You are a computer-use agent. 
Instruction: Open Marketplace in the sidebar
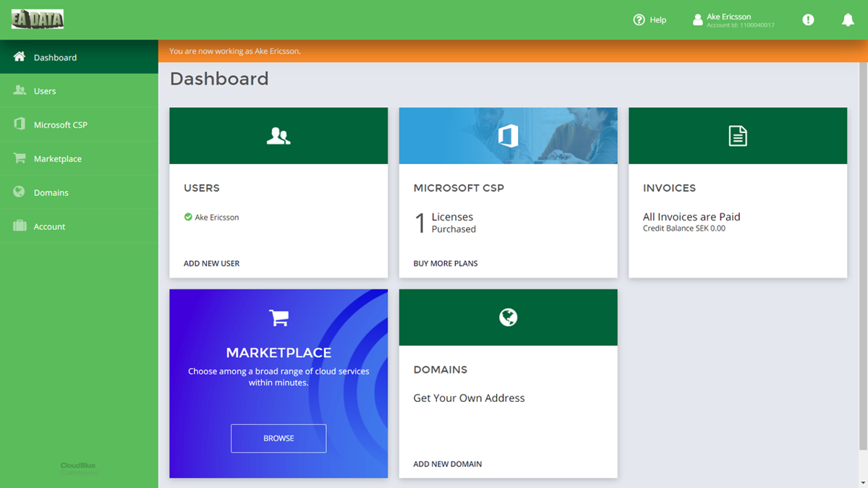pyautogui.click(x=79, y=159)
